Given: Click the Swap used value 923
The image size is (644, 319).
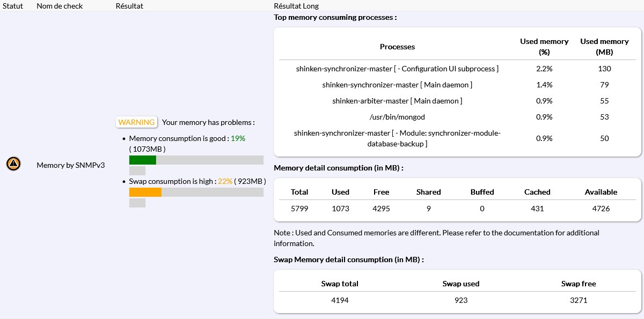Looking at the screenshot, I should coord(460,300).
